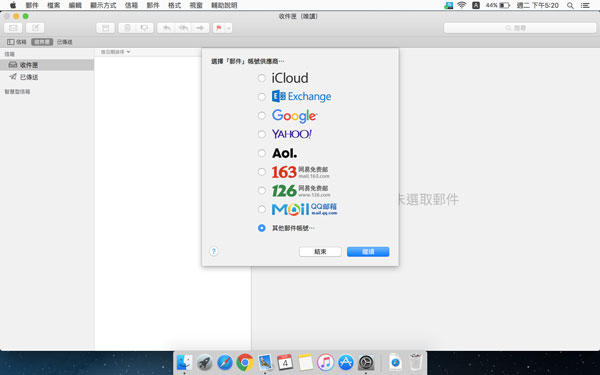Click the blue 繼續 continue button
Image resolution: width=600 pixels, height=375 pixels.
[368, 252]
